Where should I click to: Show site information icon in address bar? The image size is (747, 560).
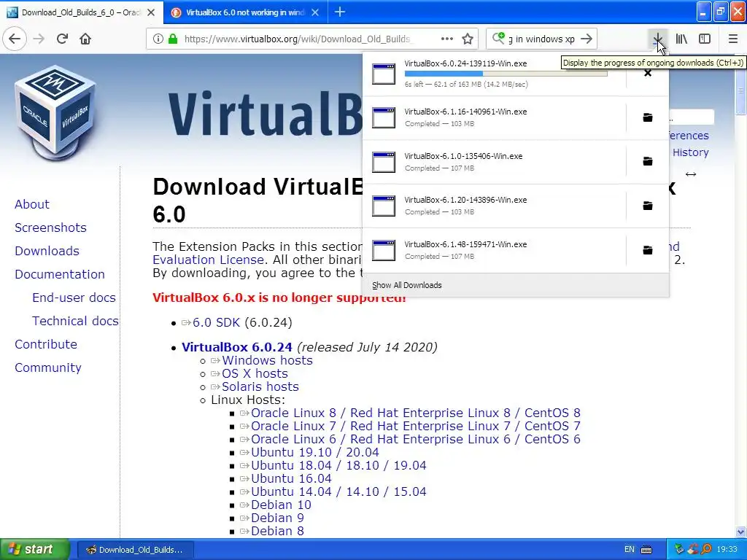158,39
